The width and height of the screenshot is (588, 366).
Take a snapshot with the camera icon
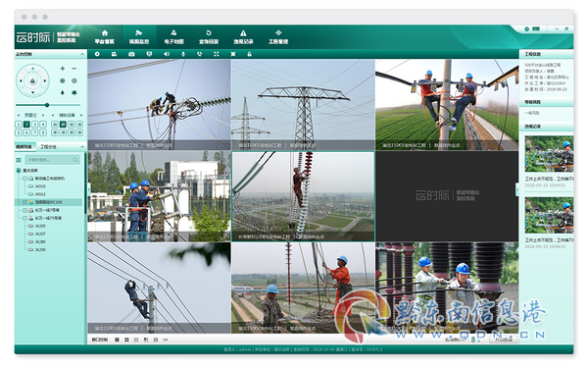(131, 54)
